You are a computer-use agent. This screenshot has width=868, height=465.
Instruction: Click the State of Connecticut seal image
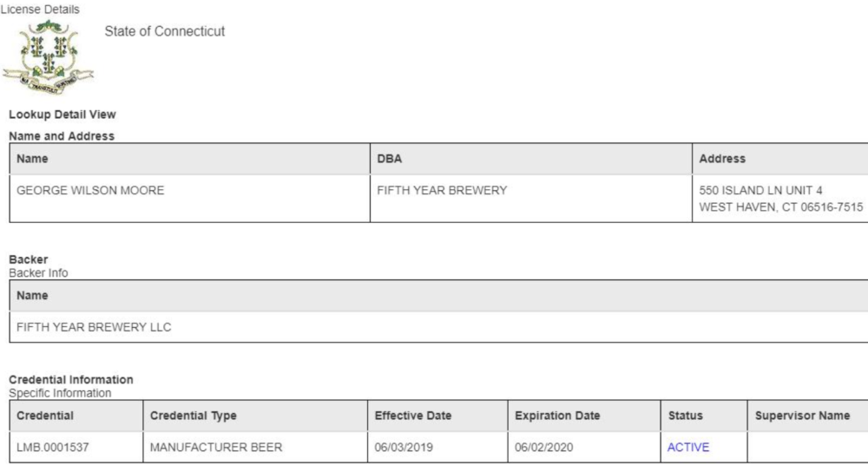tap(48, 57)
